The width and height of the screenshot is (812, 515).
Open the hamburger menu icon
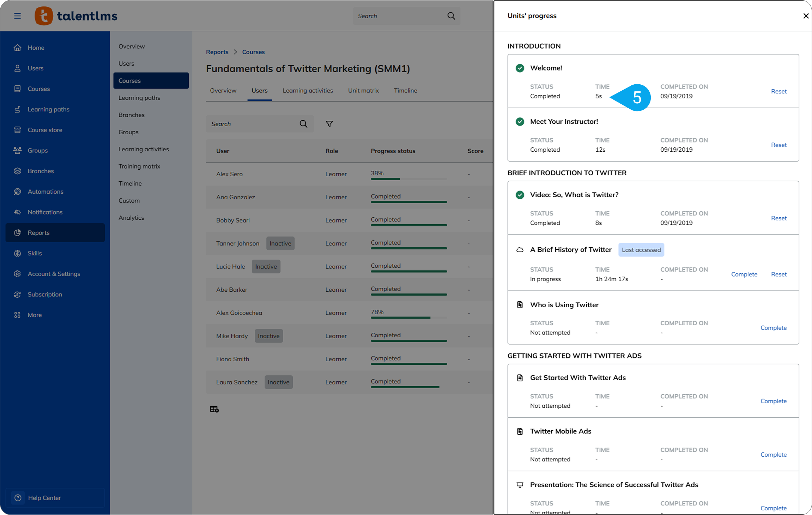click(x=17, y=16)
